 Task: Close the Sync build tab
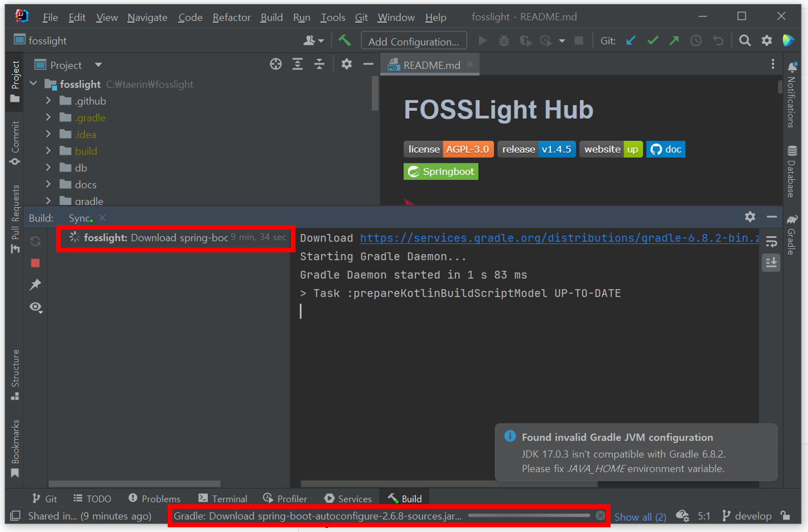click(102, 218)
